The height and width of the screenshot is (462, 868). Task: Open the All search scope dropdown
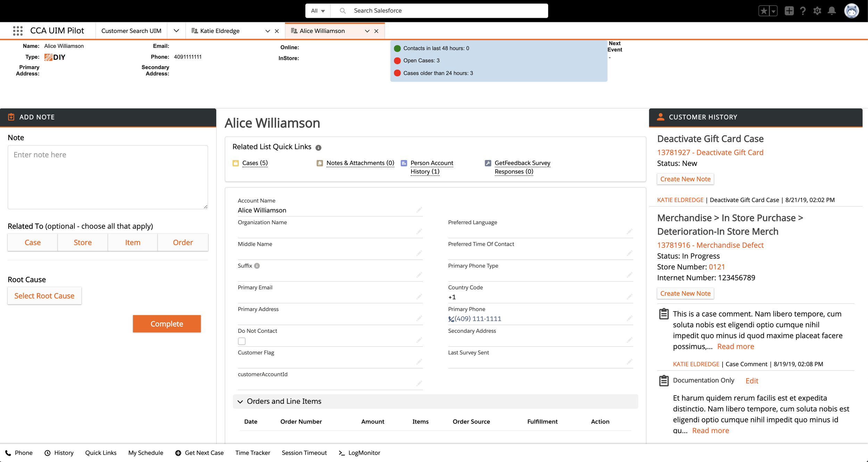(x=318, y=11)
